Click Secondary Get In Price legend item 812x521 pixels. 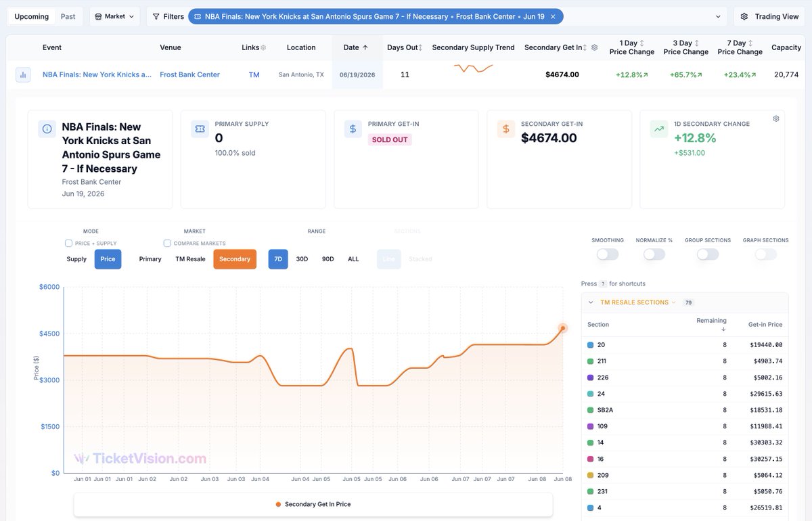pos(313,504)
